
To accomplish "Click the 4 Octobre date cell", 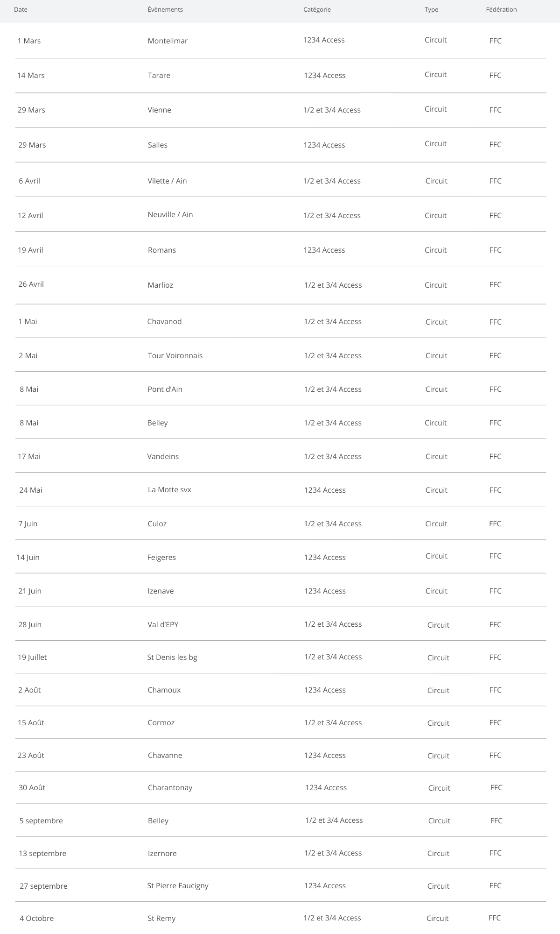I will 36,918.
